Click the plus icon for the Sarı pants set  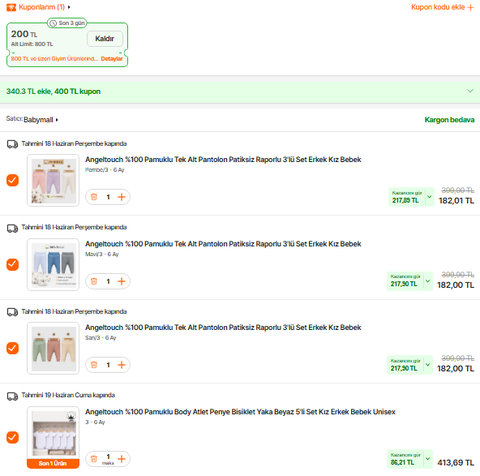point(122,365)
